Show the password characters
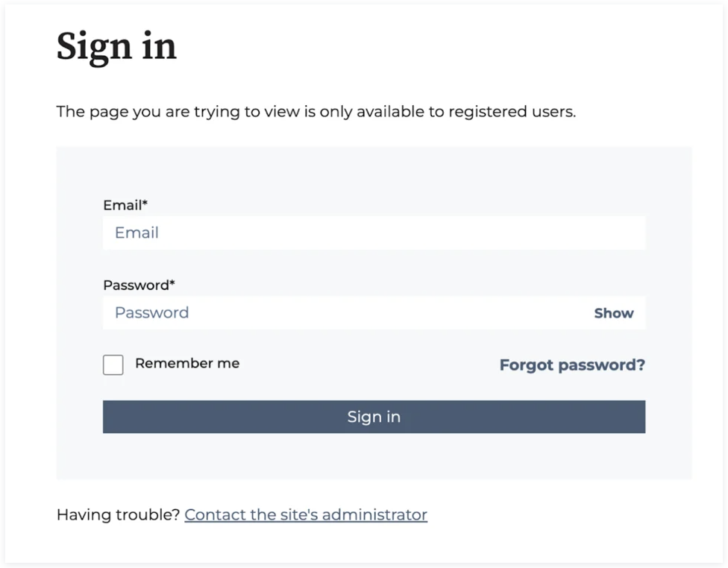This screenshot has width=728, height=568. [x=613, y=314]
